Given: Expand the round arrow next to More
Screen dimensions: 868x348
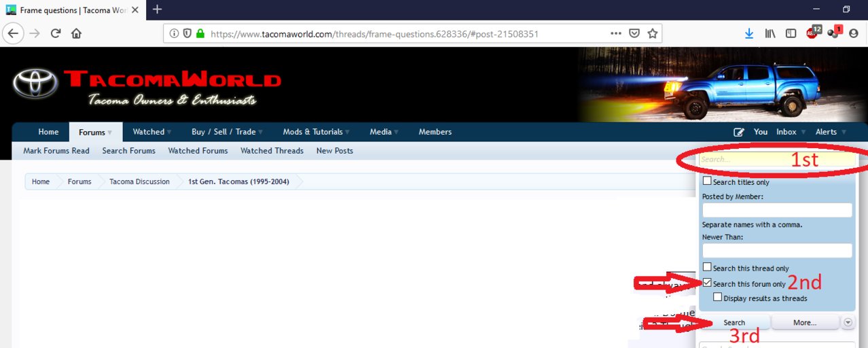Looking at the screenshot, I should coord(848,322).
